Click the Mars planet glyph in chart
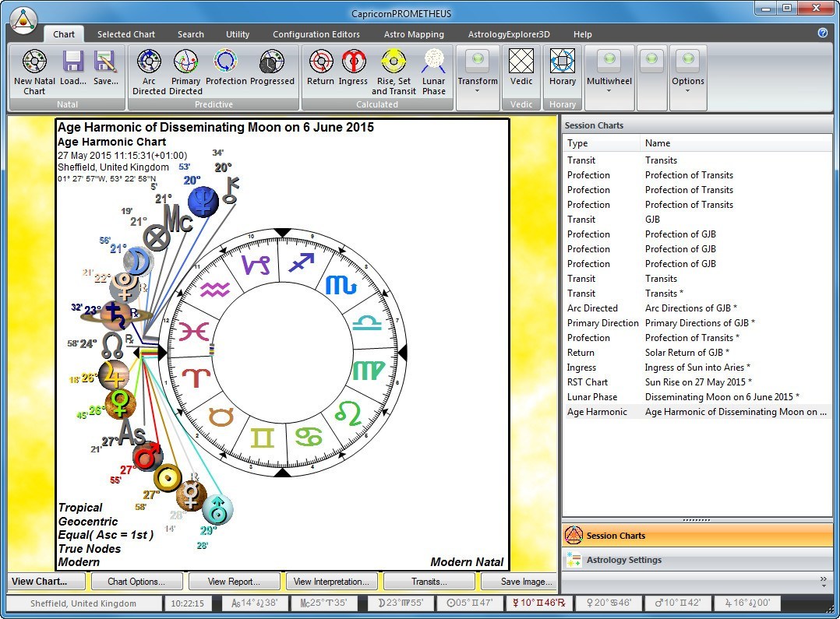 (x=147, y=456)
